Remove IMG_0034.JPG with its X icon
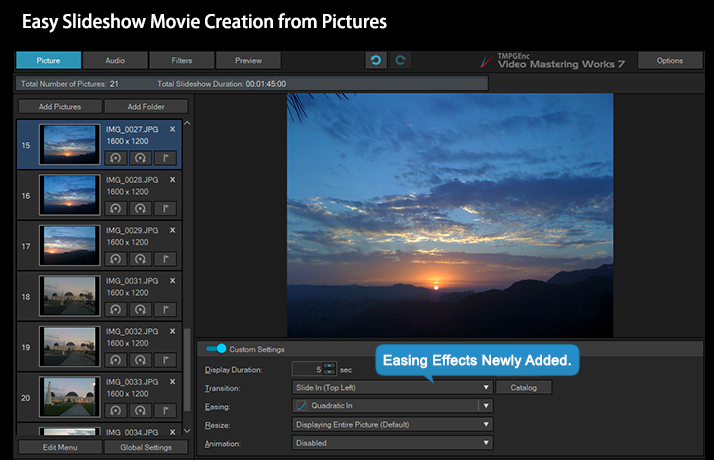Image resolution: width=714 pixels, height=460 pixels. [173, 432]
